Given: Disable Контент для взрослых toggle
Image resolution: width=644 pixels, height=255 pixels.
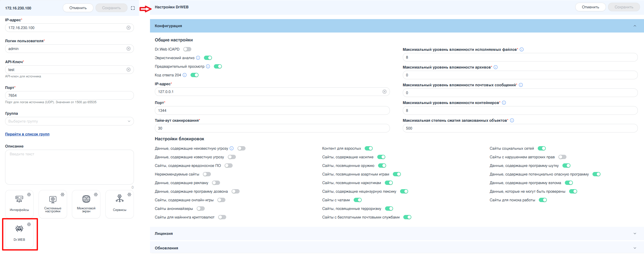Looking at the screenshot, I should [x=369, y=148].
